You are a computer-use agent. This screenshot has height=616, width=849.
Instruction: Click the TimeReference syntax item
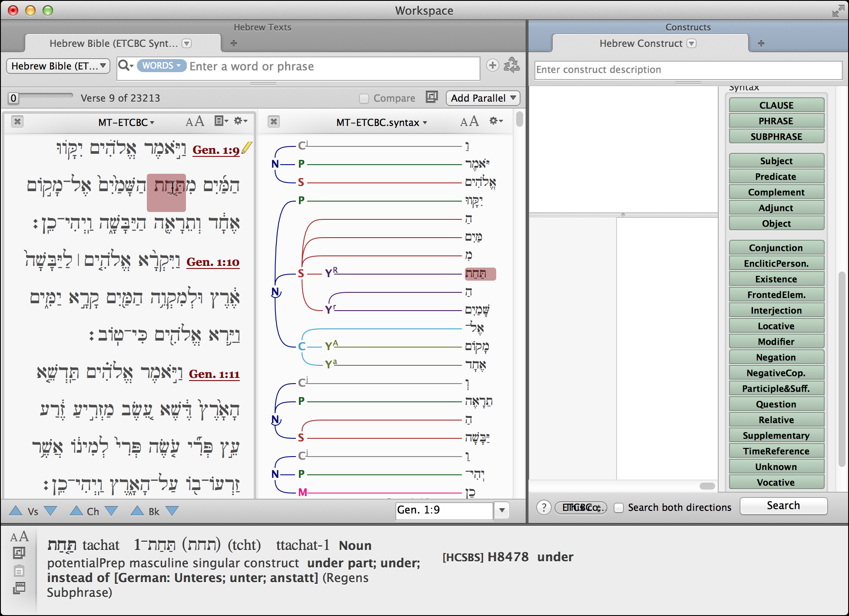(x=776, y=451)
